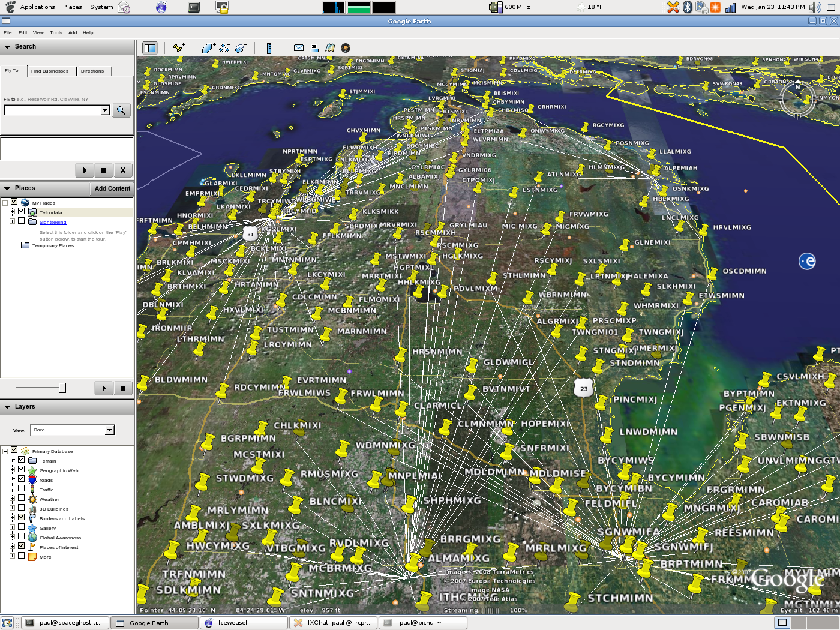The image size is (840, 630).
Task: Expand the Sightseeing tree node
Action: [x=12, y=221]
